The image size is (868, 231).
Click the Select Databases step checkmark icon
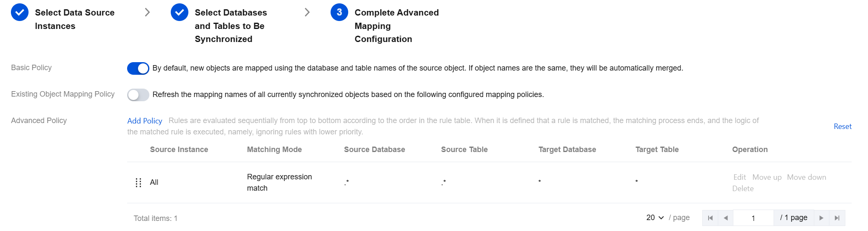tap(180, 13)
